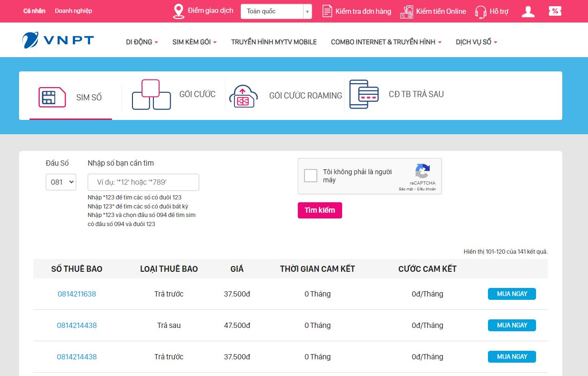The width and height of the screenshot is (588, 376).
Task: Switch to the SIM SỐ tab
Action: coord(71,97)
